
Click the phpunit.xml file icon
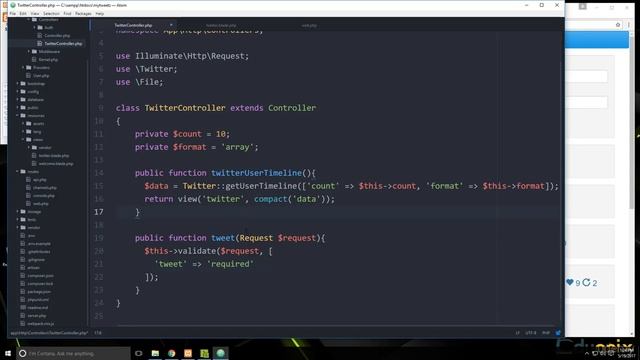click(x=23, y=300)
